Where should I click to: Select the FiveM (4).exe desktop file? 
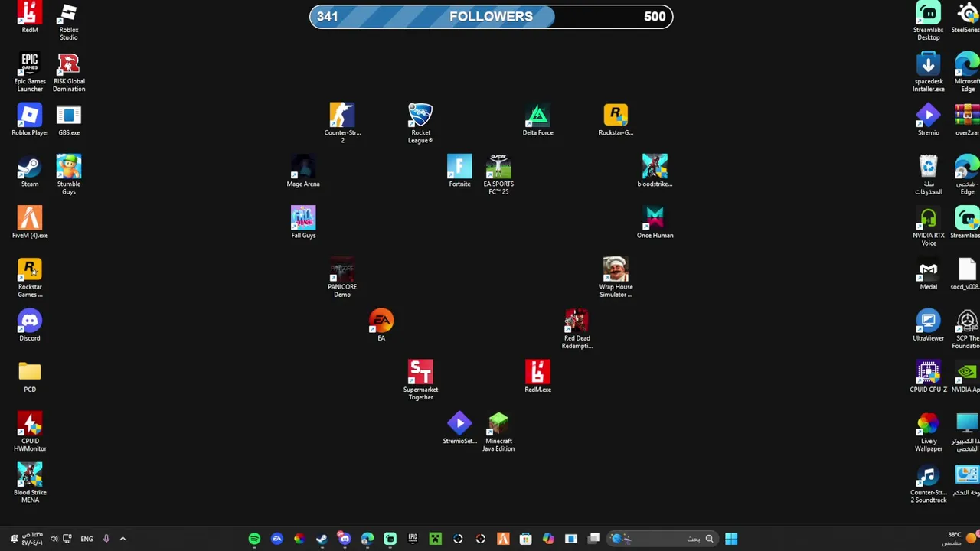click(x=30, y=223)
